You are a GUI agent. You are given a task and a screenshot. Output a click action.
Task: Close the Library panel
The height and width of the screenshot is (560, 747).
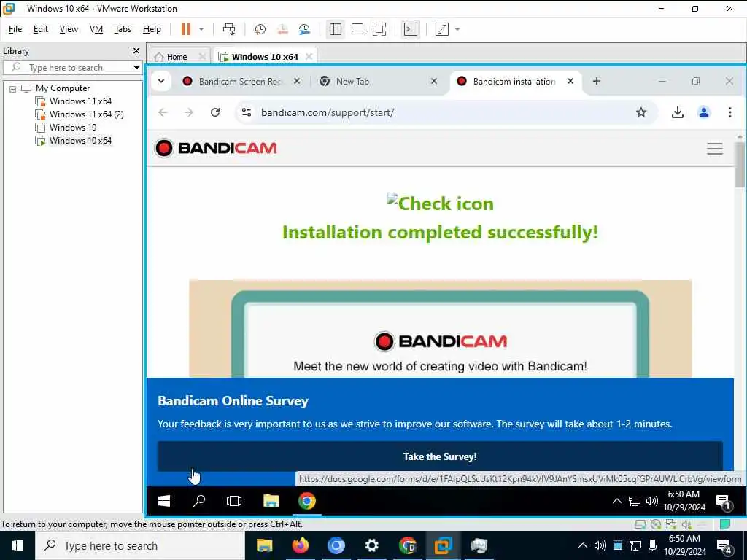(136, 50)
